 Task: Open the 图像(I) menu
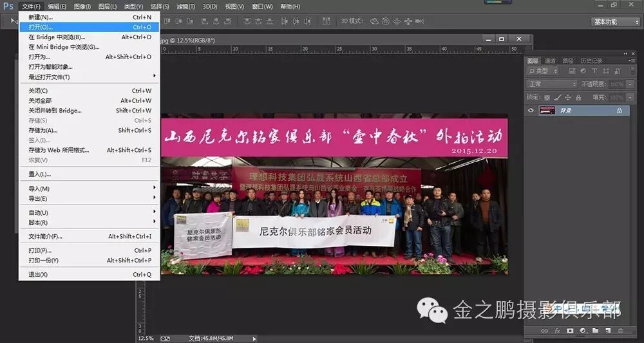point(82,6)
